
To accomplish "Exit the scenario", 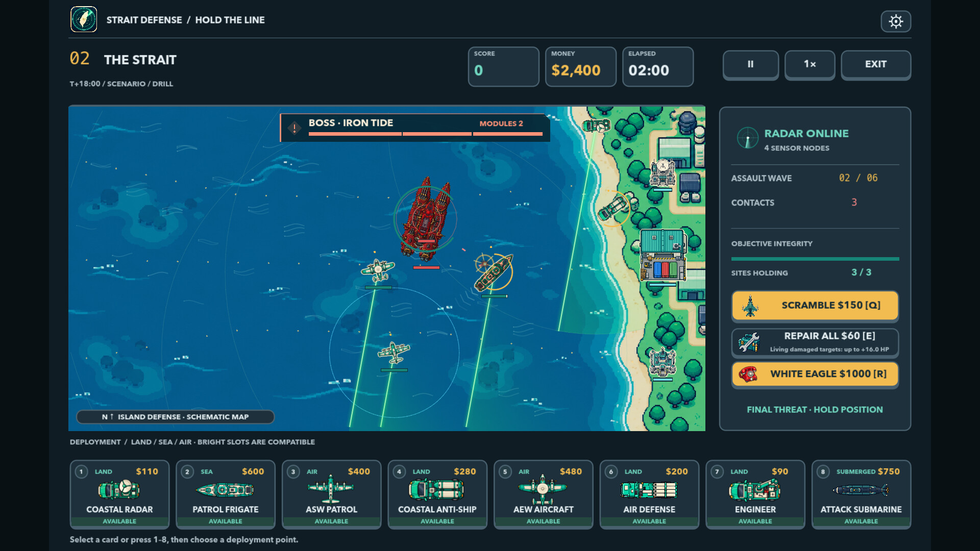I will (876, 64).
